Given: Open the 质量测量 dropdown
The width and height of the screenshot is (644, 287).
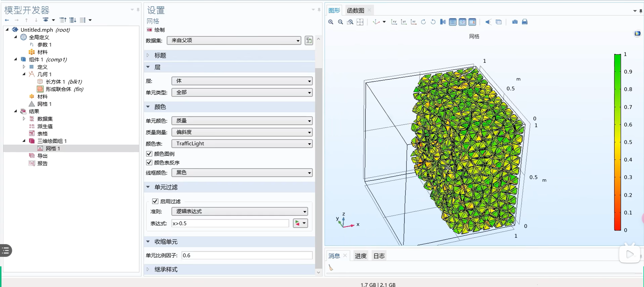Looking at the screenshot, I should [242, 132].
